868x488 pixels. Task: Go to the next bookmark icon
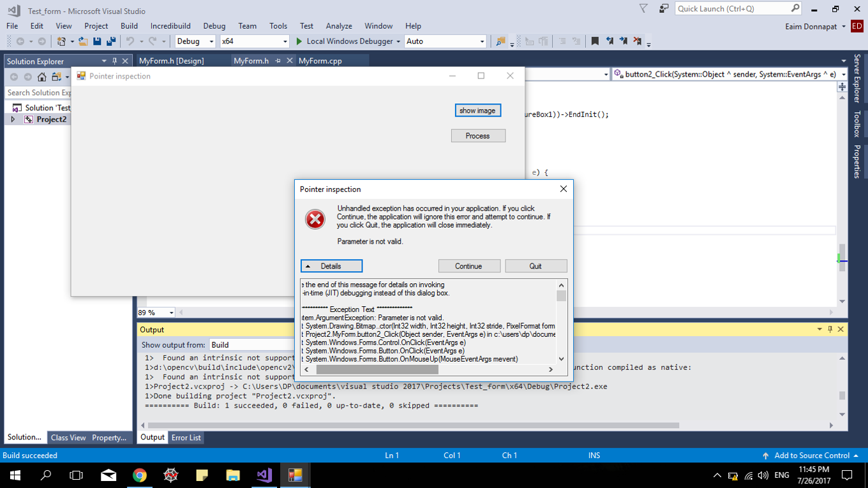click(x=624, y=41)
